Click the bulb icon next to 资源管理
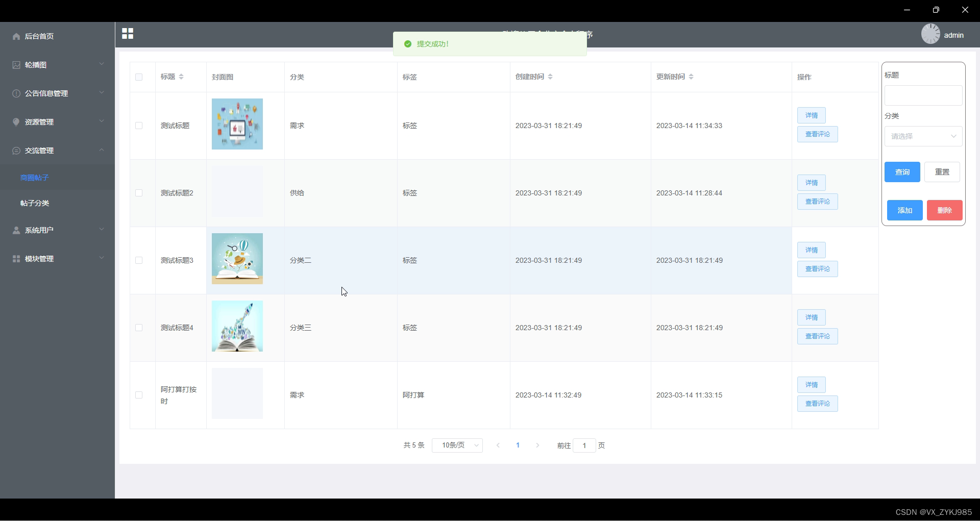Screen dimensions: 980x521 16,122
